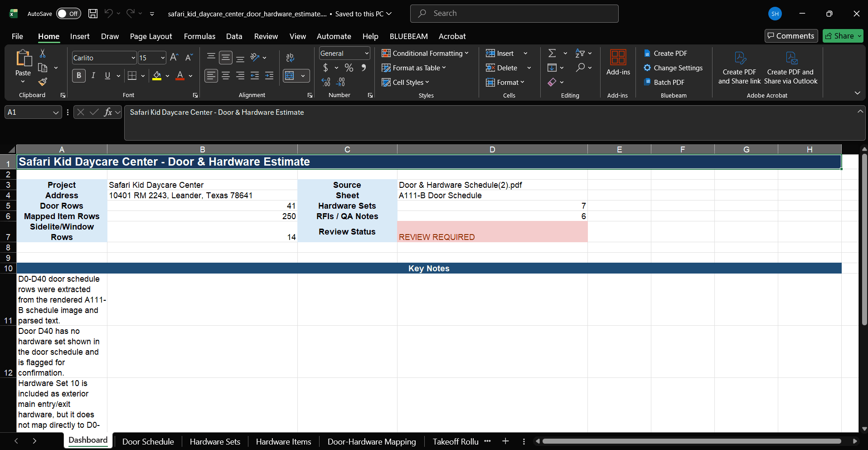Click the Comma Style icon
The image size is (868, 450).
pos(364,68)
